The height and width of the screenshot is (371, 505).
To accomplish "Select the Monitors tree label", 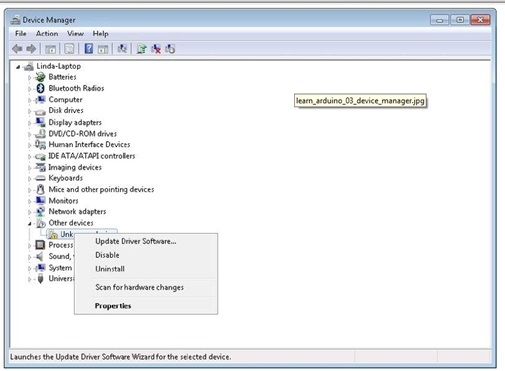I will click(x=63, y=201).
